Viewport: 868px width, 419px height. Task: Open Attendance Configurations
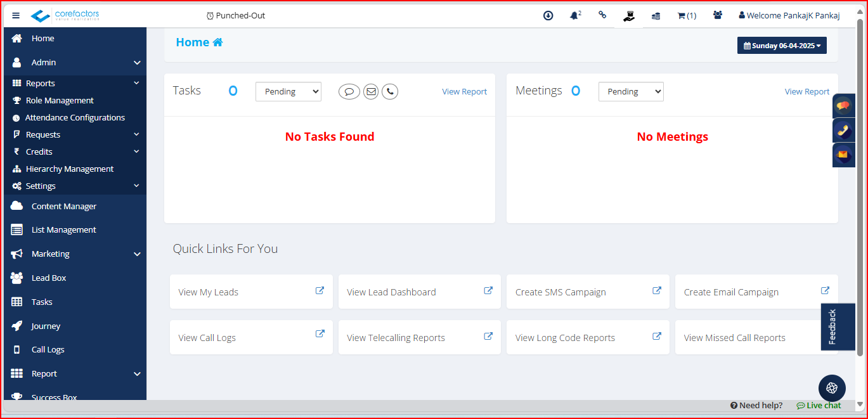coord(75,118)
